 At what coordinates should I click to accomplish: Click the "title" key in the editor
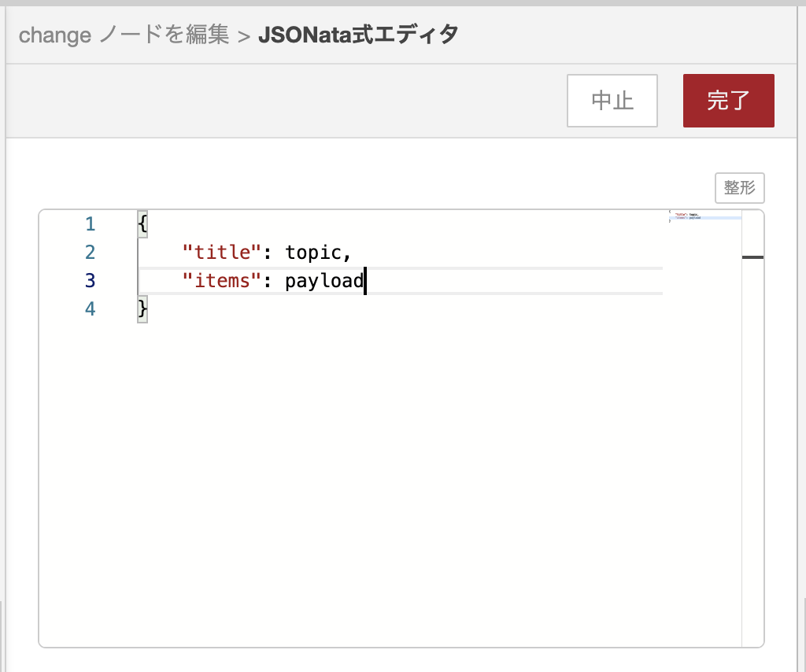tap(221, 253)
